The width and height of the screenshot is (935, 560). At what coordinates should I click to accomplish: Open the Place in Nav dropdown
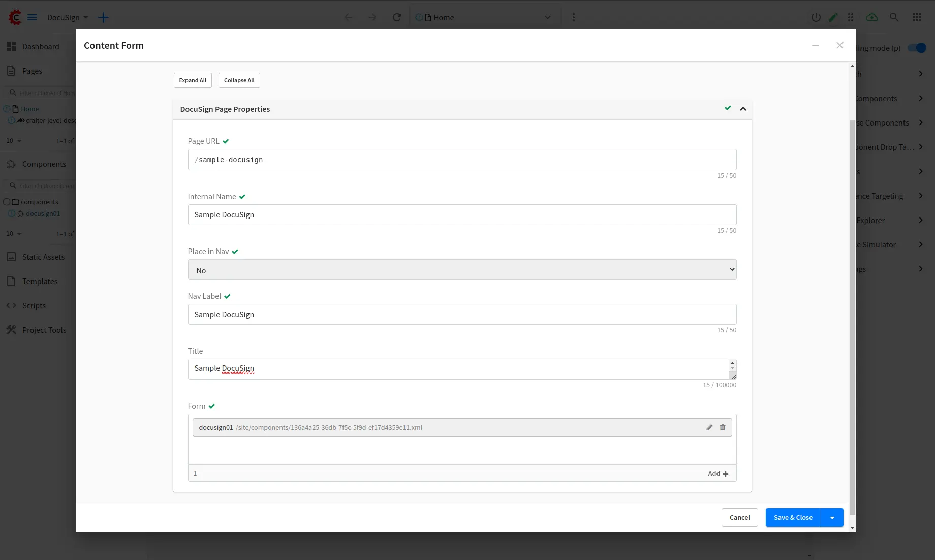coord(462,270)
